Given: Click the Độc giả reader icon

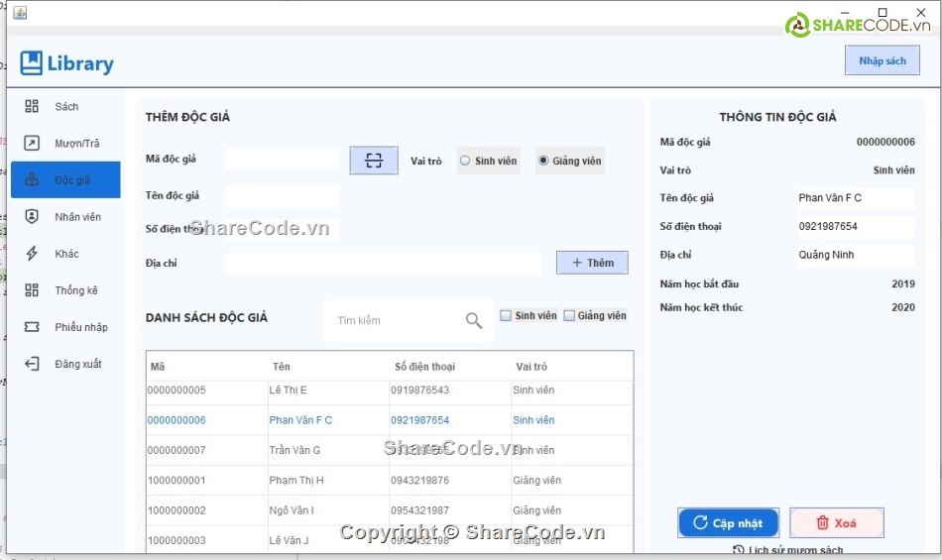Looking at the screenshot, I should (x=32, y=179).
